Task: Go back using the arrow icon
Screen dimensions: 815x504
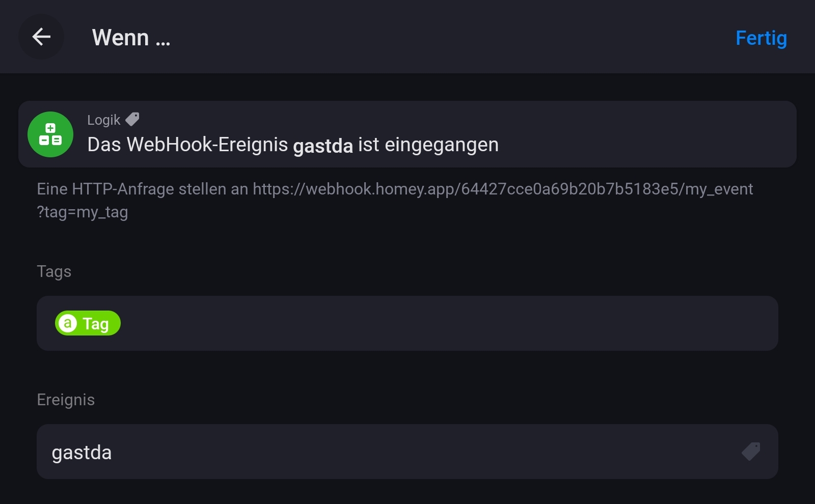Action: point(41,37)
